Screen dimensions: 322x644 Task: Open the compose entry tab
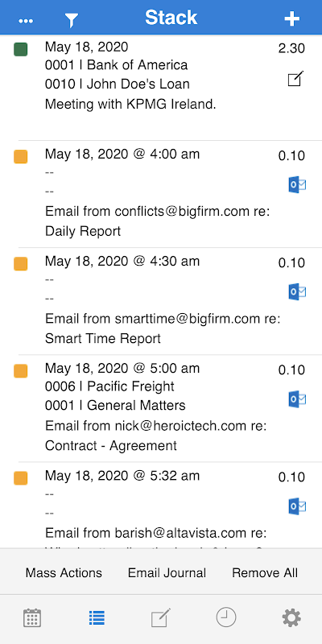tap(161, 617)
